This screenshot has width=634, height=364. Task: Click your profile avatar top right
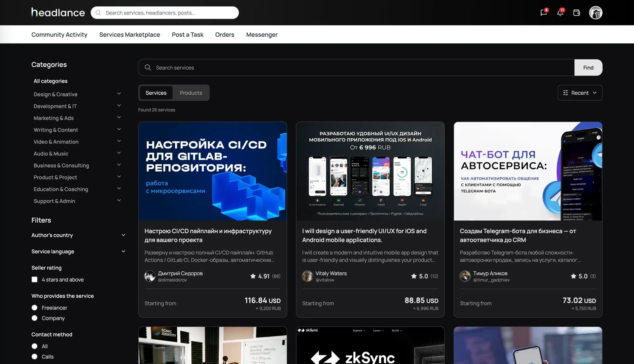[596, 13]
